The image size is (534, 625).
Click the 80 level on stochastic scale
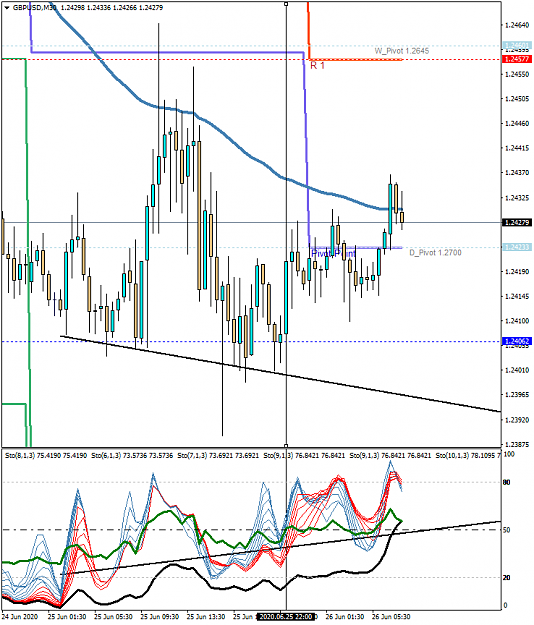coord(507,483)
